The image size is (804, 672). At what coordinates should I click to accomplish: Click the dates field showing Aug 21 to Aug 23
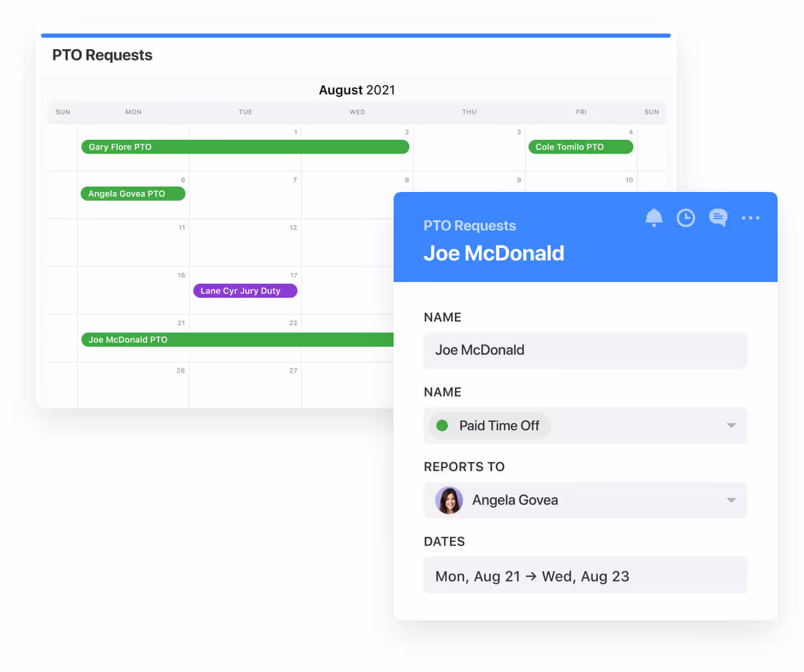click(585, 576)
